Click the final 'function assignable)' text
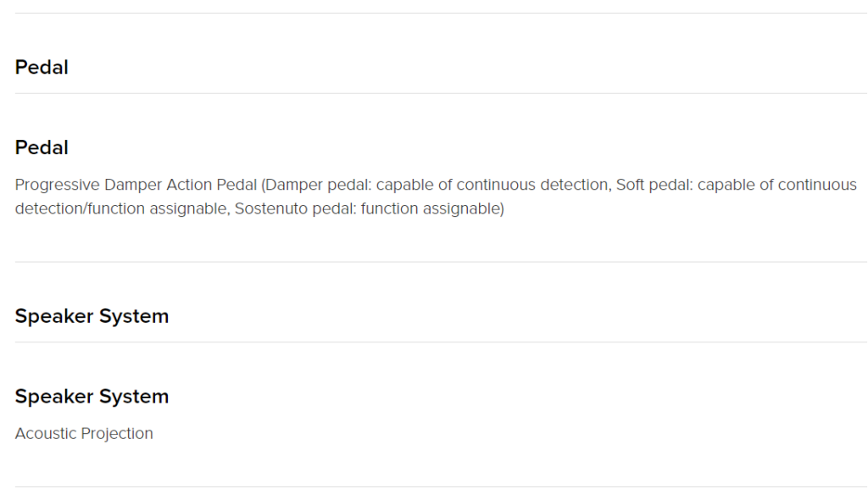Viewport: 868px width, 500px height. [x=432, y=208]
